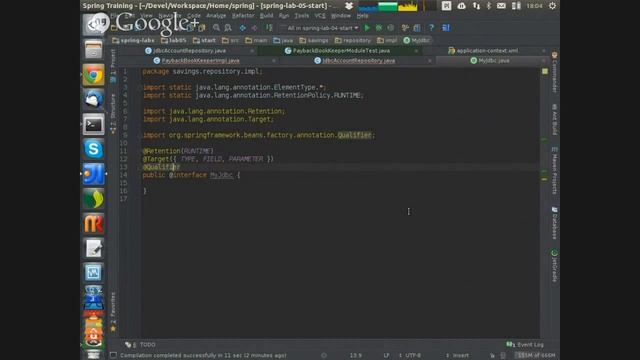
Task: Click the MyJdbc interface name in code
Action: coord(221,175)
